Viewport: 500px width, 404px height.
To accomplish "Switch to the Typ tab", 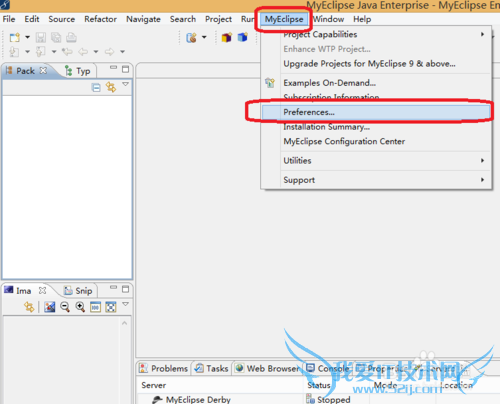I will 78,71.
